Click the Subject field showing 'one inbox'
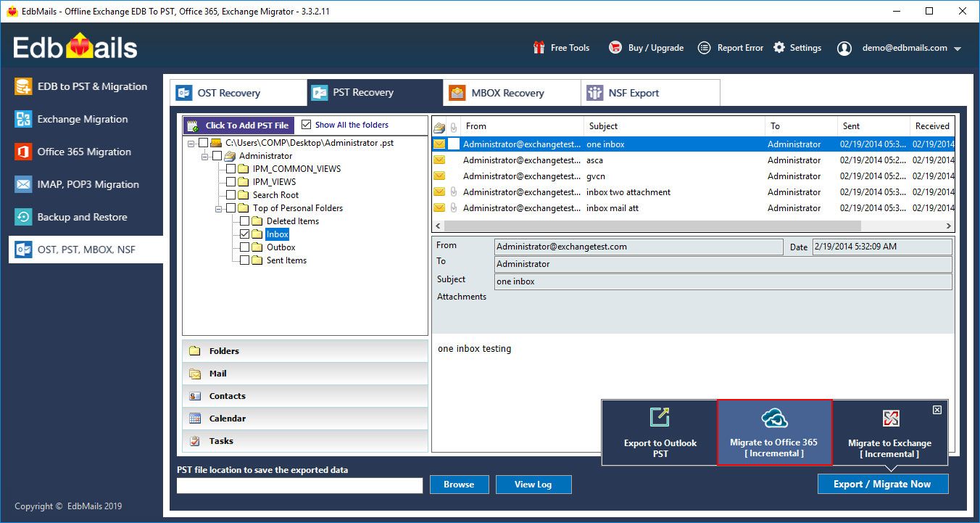Viewport: 980px width, 523px height. click(x=723, y=281)
